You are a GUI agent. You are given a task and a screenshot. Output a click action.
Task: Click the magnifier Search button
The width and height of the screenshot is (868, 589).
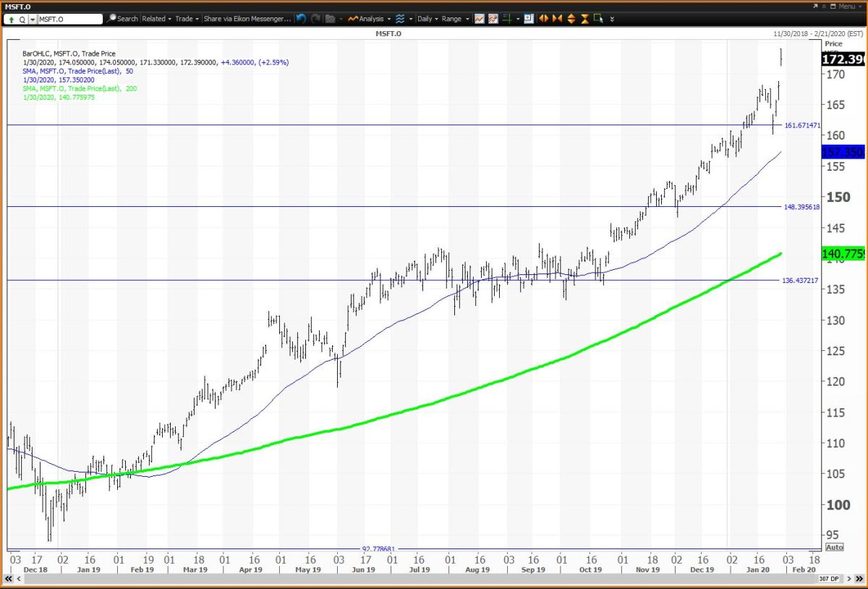coord(123,19)
